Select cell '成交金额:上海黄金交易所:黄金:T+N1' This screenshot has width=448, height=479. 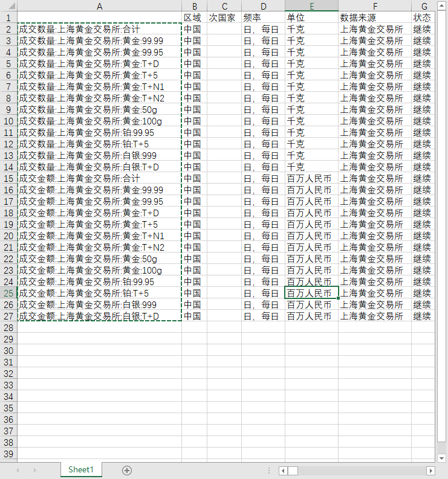pyautogui.click(x=99, y=236)
